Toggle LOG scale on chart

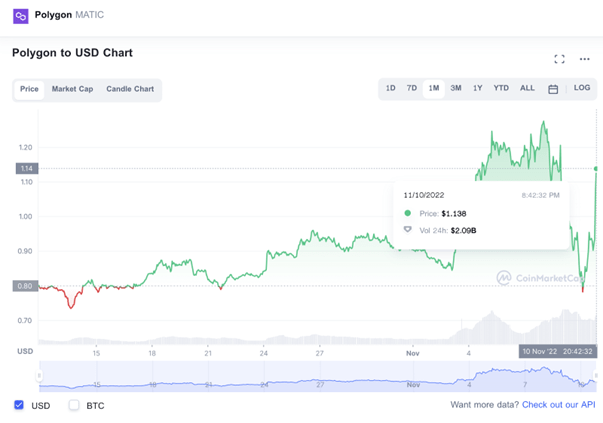tap(581, 88)
